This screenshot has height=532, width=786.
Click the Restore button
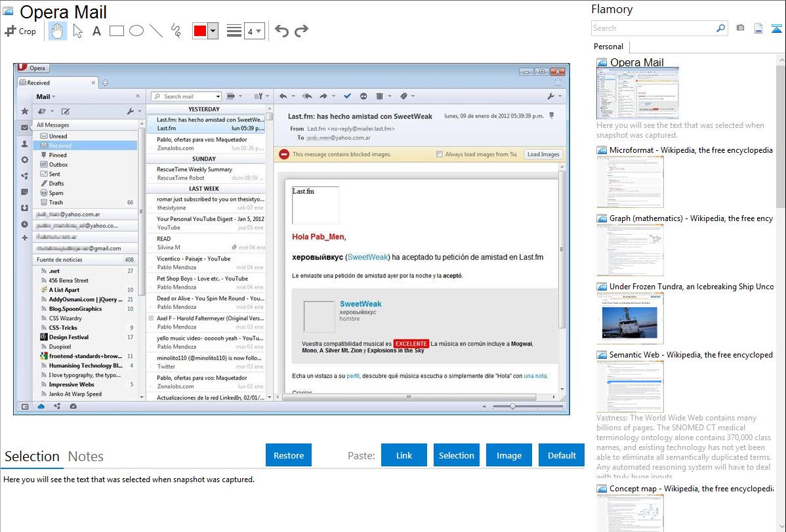(x=289, y=455)
